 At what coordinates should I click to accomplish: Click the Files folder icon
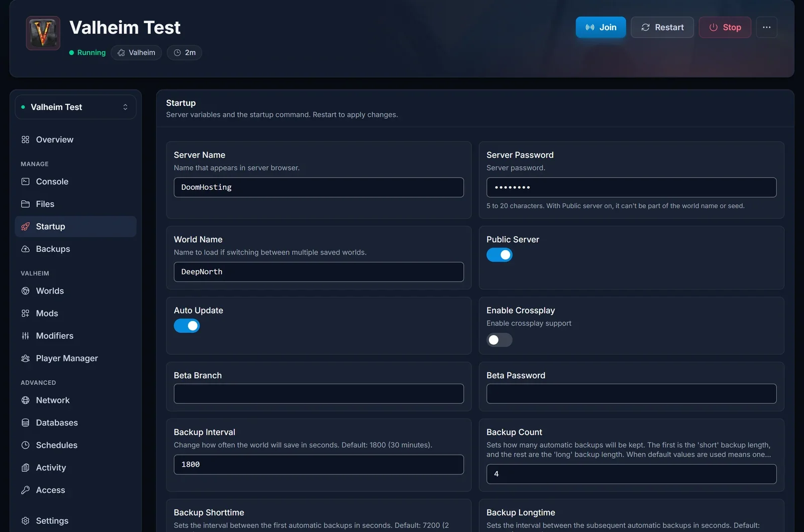point(26,204)
